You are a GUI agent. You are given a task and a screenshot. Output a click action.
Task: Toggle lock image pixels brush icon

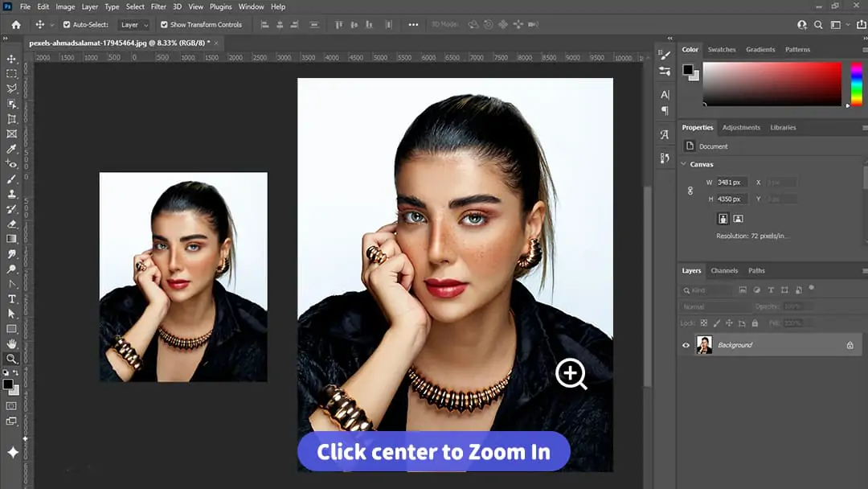(x=717, y=323)
